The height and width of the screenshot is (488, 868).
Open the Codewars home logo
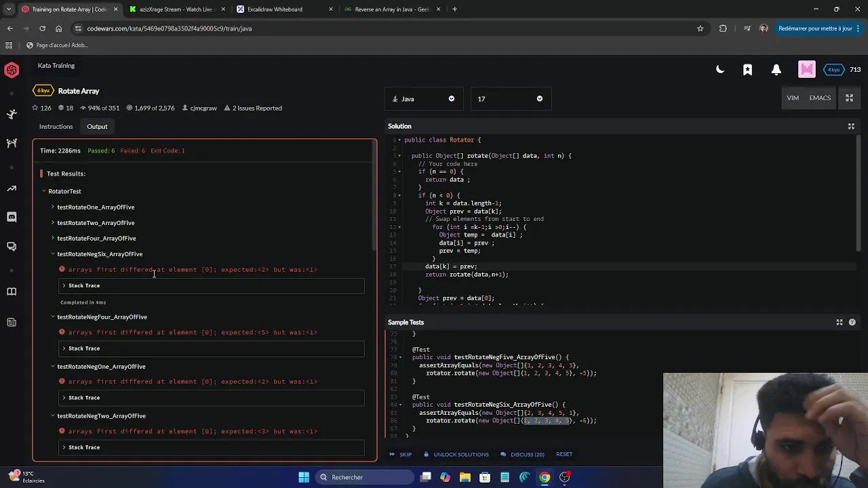12,70
